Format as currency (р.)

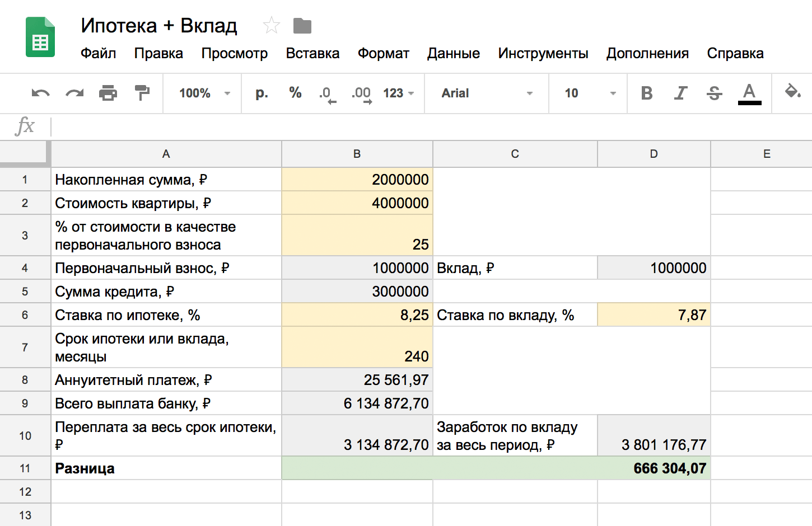[x=262, y=93]
